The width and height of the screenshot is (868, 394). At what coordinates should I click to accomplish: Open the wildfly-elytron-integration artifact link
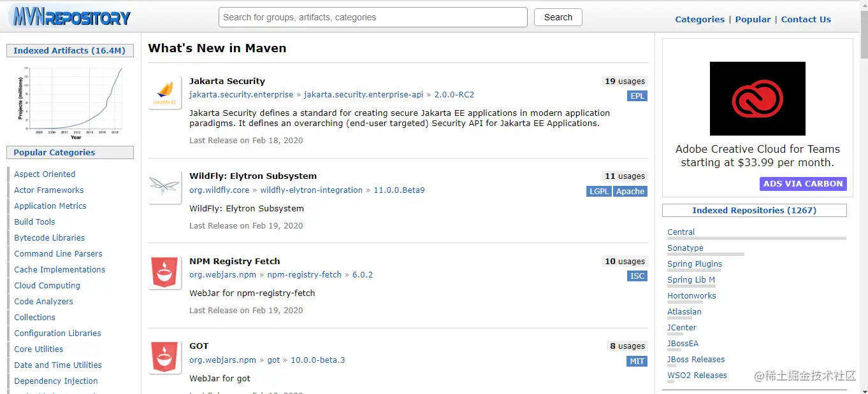pyautogui.click(x=312, y=190)
